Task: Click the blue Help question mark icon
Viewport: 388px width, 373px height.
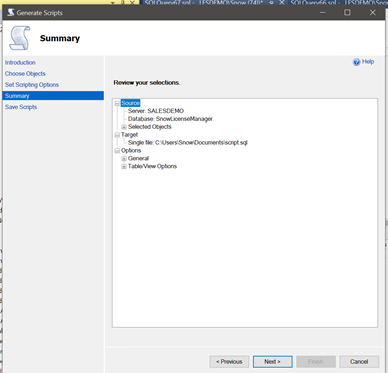Action: click(357, 62)
